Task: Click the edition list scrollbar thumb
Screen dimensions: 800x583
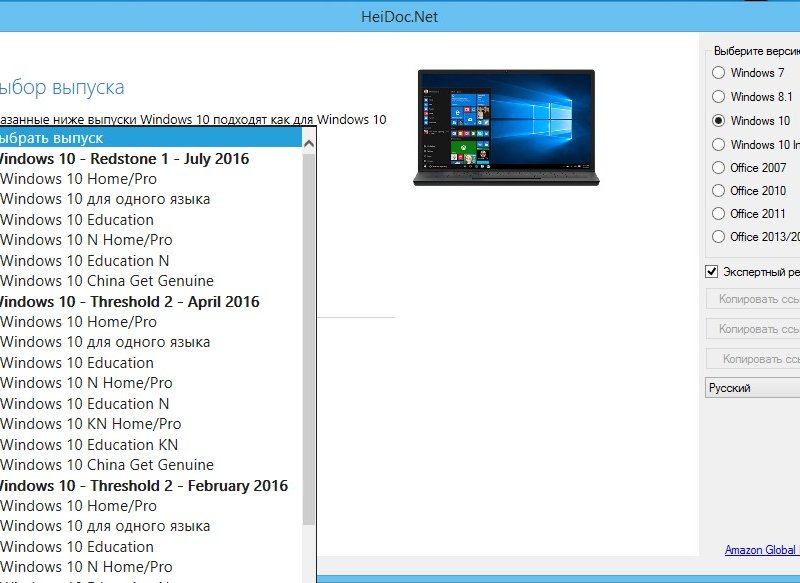Action: (309, 339)
